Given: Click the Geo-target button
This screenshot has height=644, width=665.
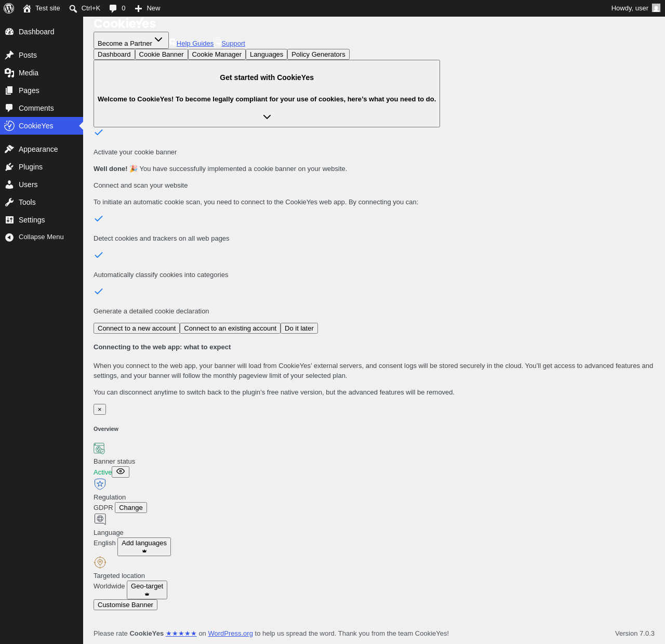Looking at the screenshot, I should 147,590.
